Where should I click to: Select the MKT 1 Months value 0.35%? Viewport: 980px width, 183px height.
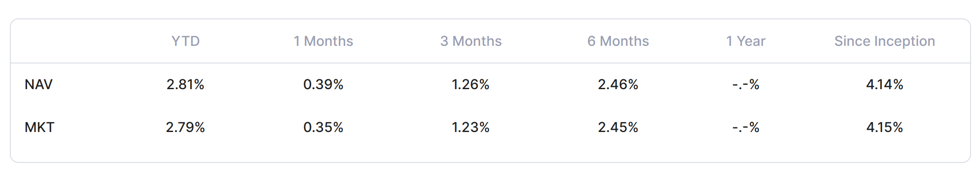click(x=323, y=127)
